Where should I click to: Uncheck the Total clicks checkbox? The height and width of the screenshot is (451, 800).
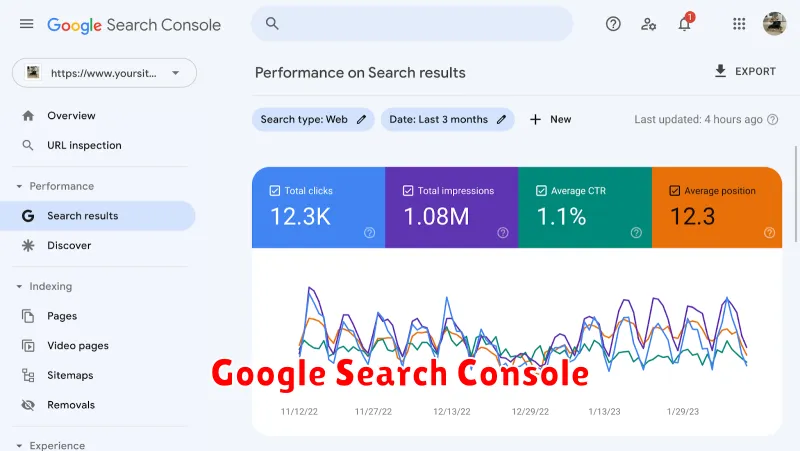point(274,191)
